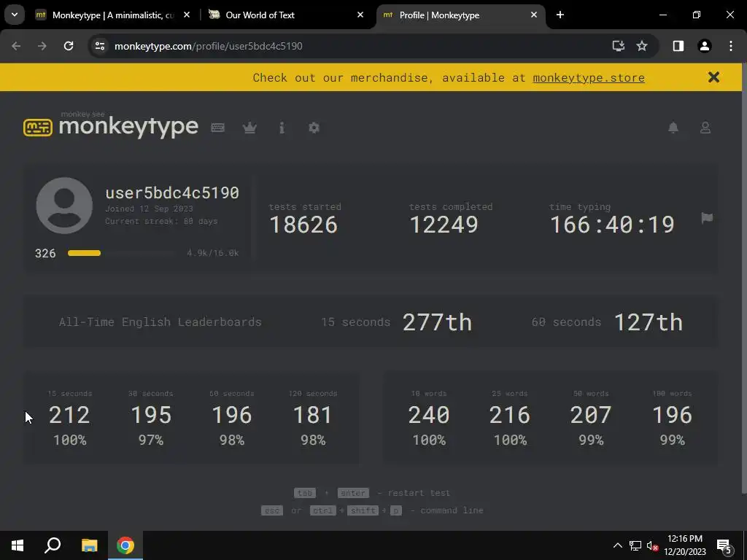
Task: Click the 277th 15 seconds rank
Action: 438,322
